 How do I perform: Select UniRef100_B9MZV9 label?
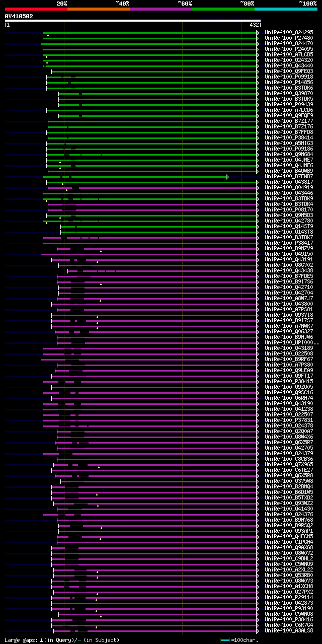pos(288,248)
